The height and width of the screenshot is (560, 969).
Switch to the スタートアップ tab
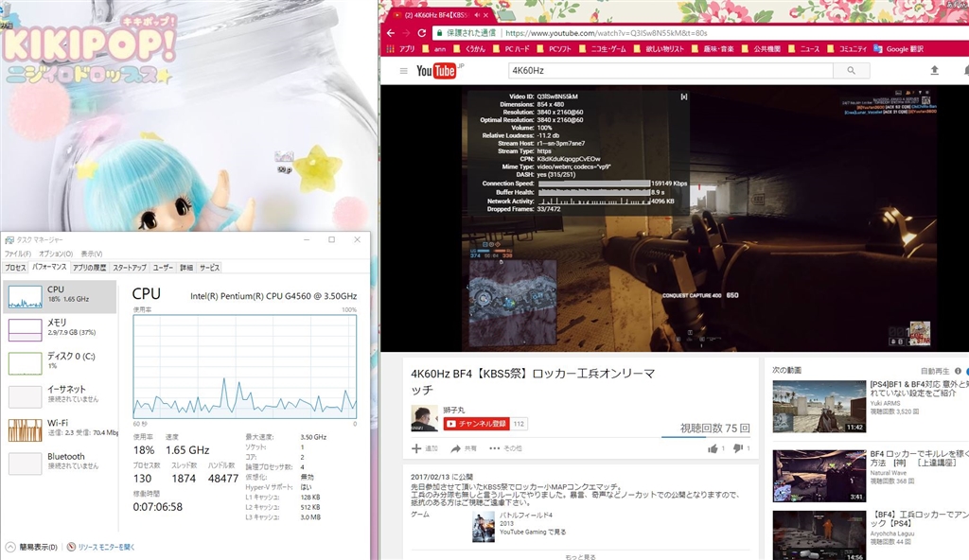[x=129, y=268]
